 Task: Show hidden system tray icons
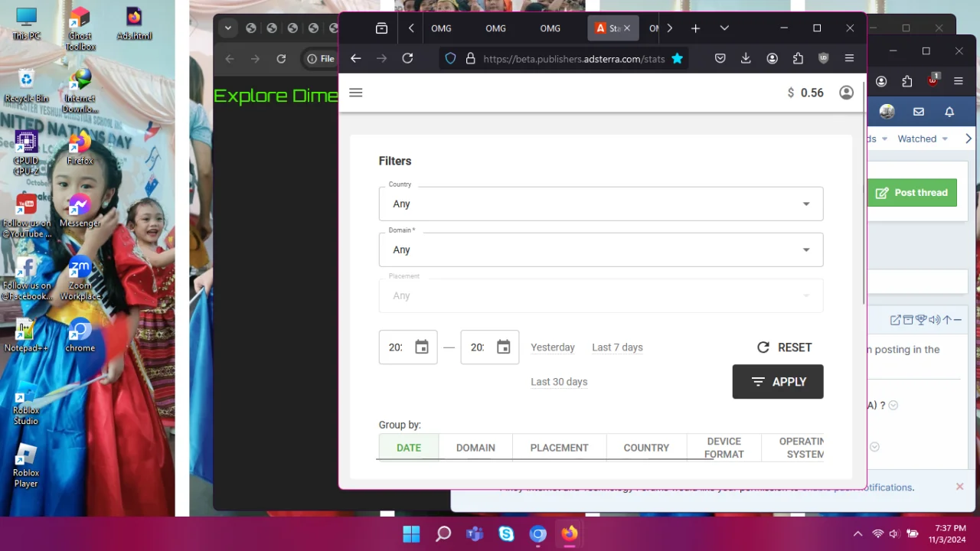(x=857, y=534)
